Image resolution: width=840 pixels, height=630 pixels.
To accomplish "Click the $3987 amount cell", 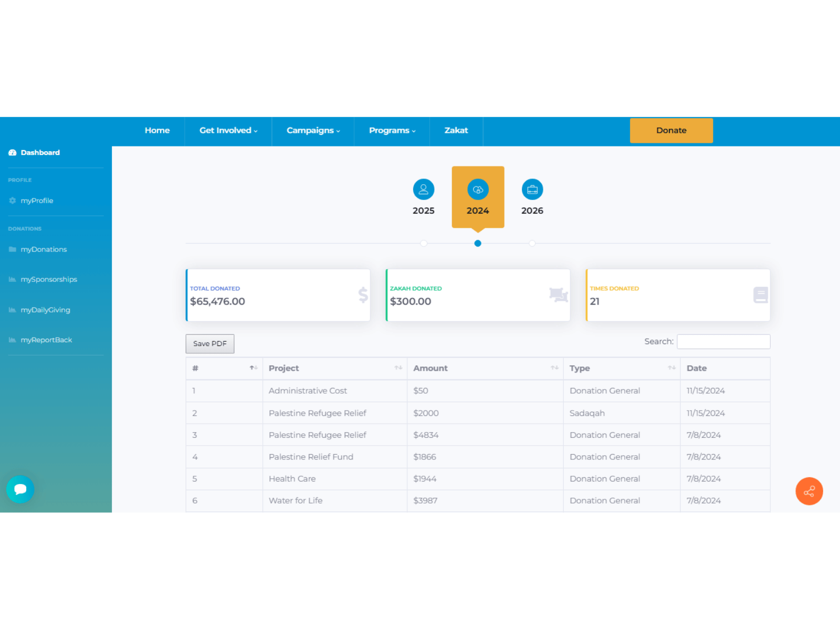I will click(x=485, y=501).
